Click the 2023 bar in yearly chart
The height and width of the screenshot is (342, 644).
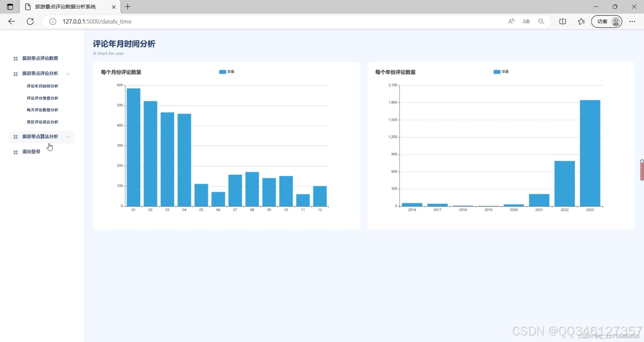pyautogui.click(x=590, y=154)
